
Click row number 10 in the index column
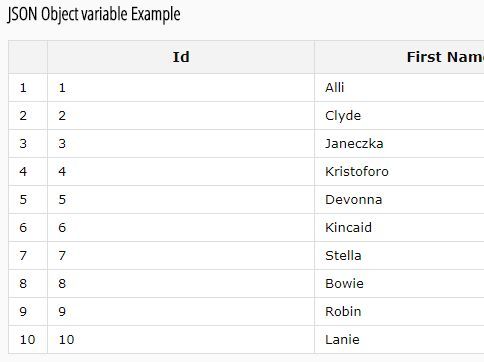click(28, 340)
